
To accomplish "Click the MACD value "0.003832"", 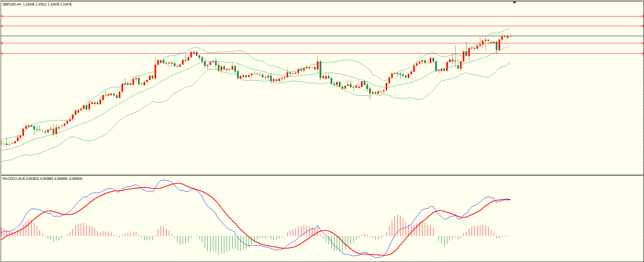I will (x=33, y=179).
